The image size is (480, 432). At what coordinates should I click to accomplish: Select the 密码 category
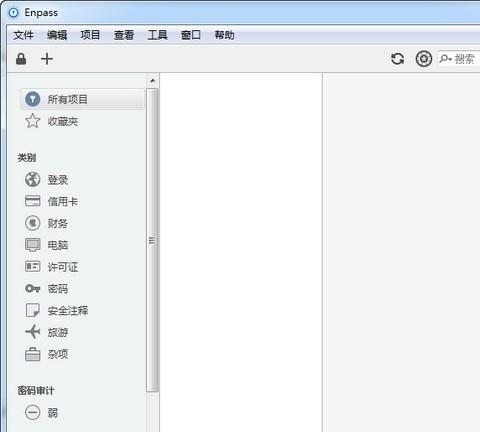[58, 289]
